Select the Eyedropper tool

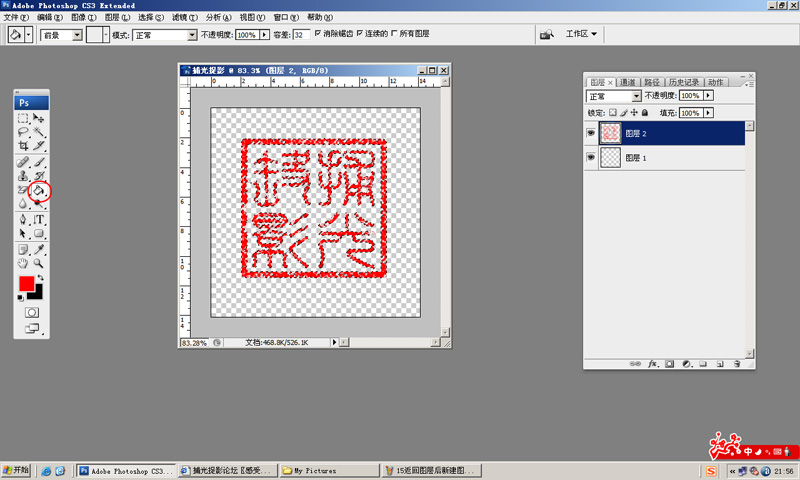tap(39, 249)
